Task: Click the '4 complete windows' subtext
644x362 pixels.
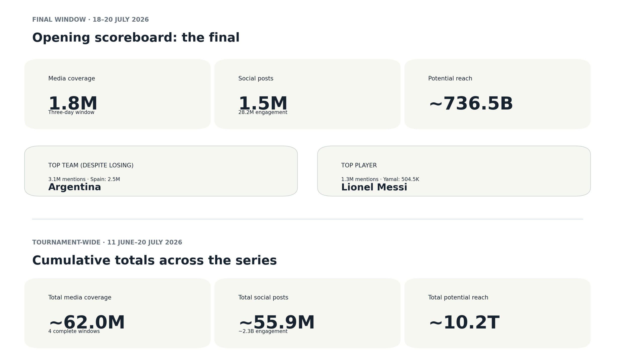Action: pyautogui.click(x=74, y=331)
